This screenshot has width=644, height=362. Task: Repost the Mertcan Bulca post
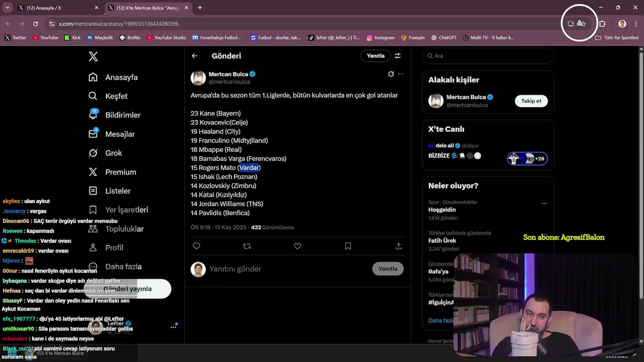tap(247, 246)
